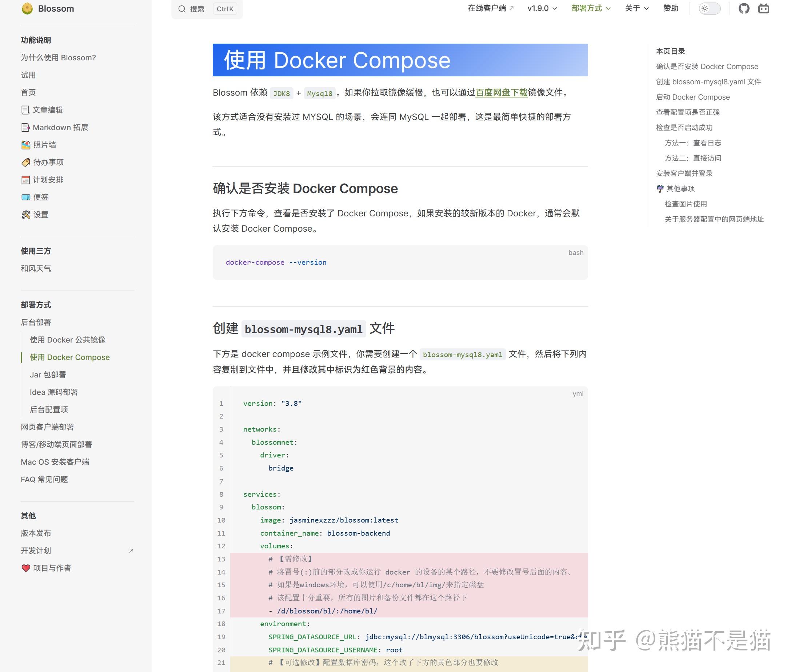
Task: Click the Bilibili icon in header
Action: (x=763, y=8)
